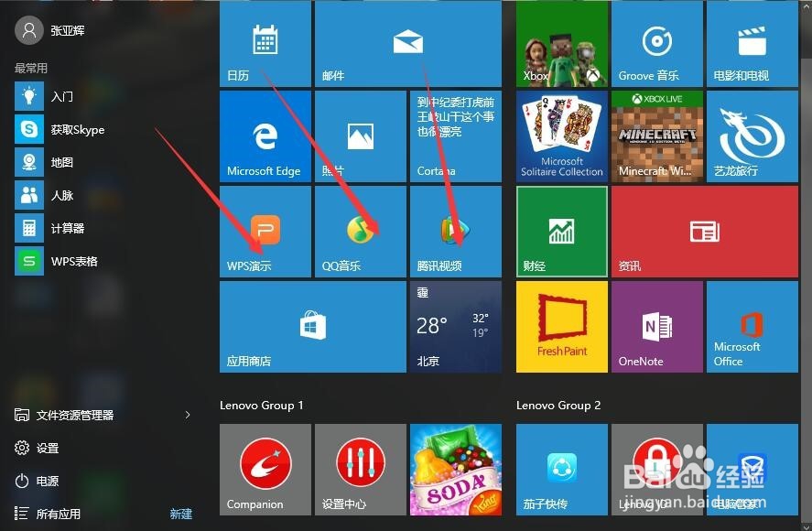The image size is (812, 531).
Task: Open Groove 音乐
Action: coord(656,43)
